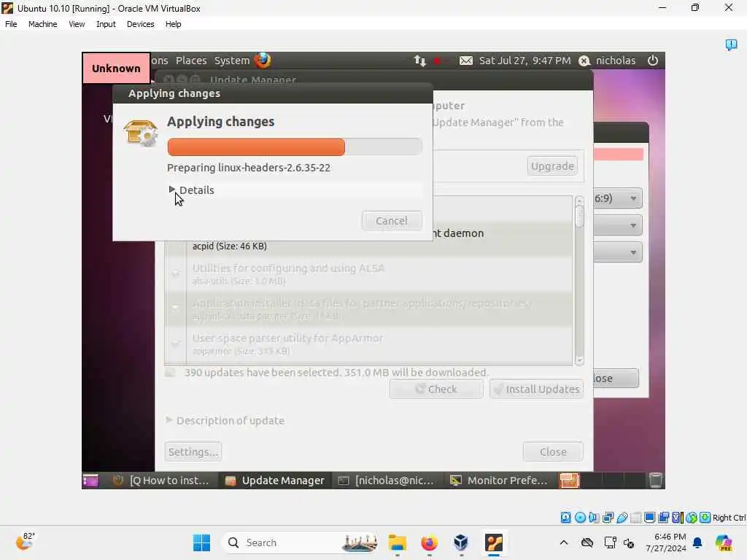The image size is (747, 560).
Task: Open the VirtualBox File menu
Action: point(11,24)
